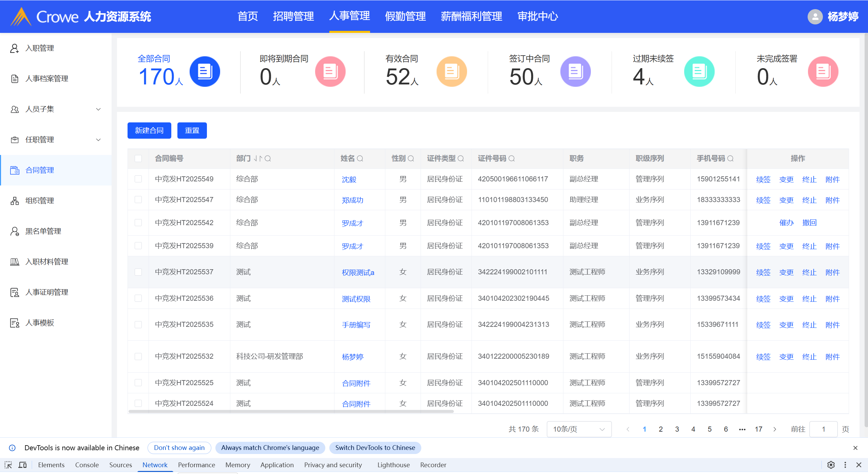868x474 pixels.
Task: Open DevTools settings gear icon
Action: [831, 465]
